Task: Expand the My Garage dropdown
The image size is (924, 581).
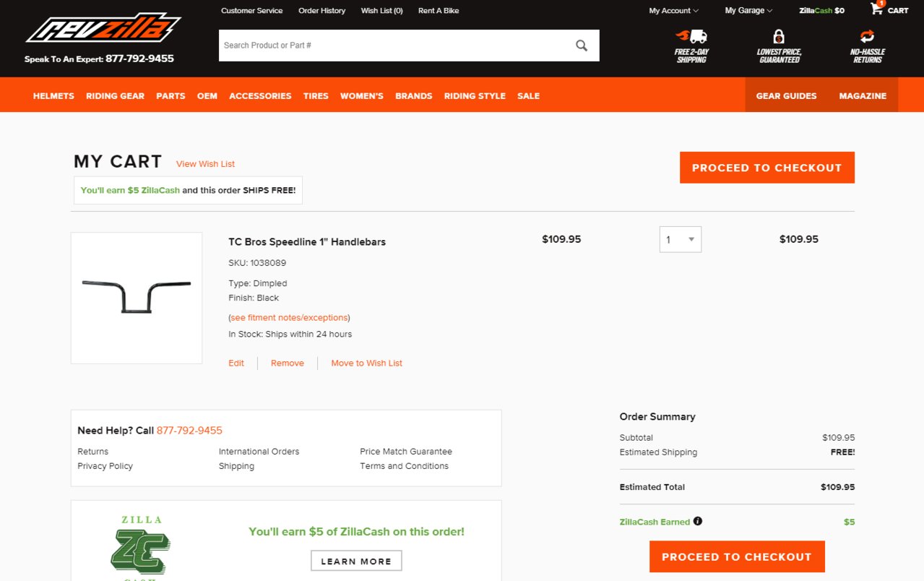Action: tap(748, 11)
